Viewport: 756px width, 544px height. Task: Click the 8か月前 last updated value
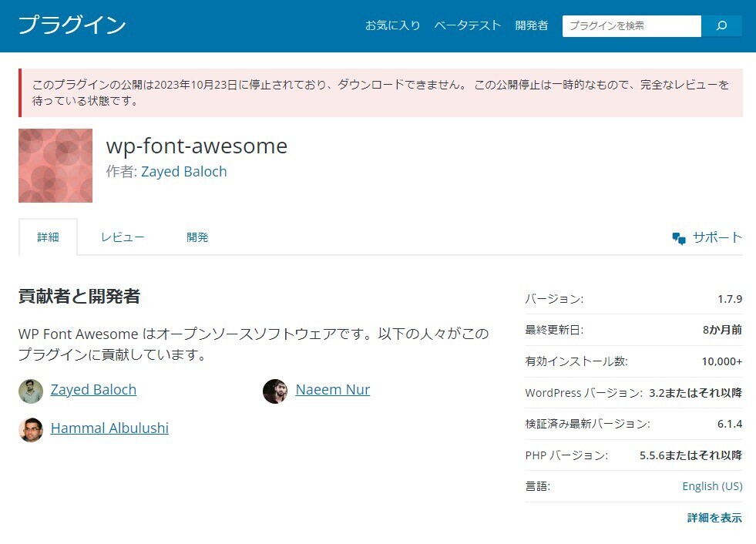[722, 330]
